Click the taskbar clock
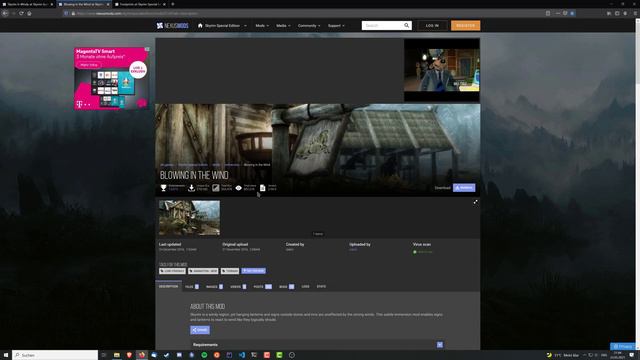 617,355
